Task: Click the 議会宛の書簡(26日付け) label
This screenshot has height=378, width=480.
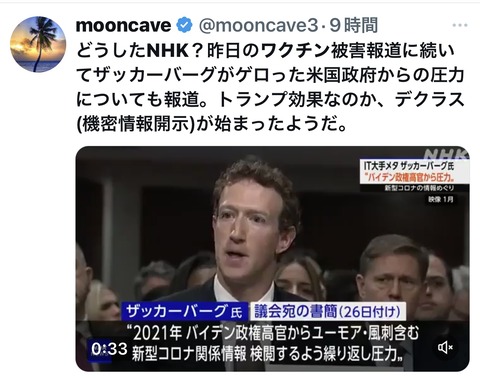Action: pyautogui.click(x=327, y=311)
